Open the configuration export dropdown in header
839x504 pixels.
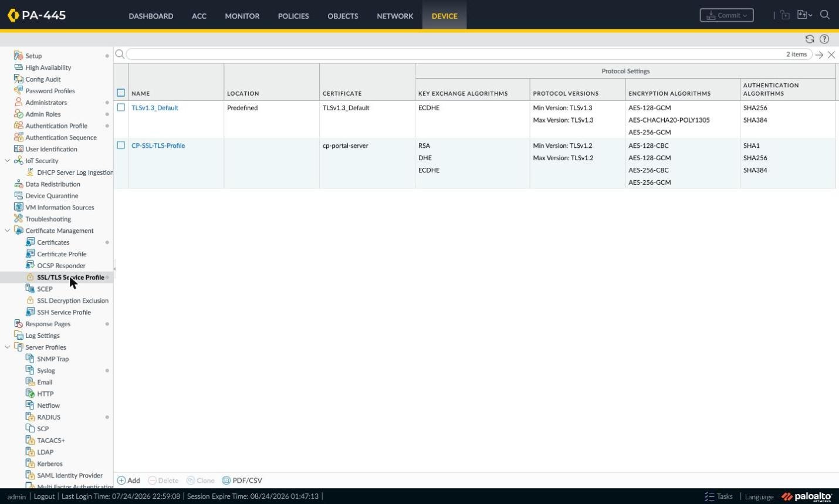(x=804, y=15)
